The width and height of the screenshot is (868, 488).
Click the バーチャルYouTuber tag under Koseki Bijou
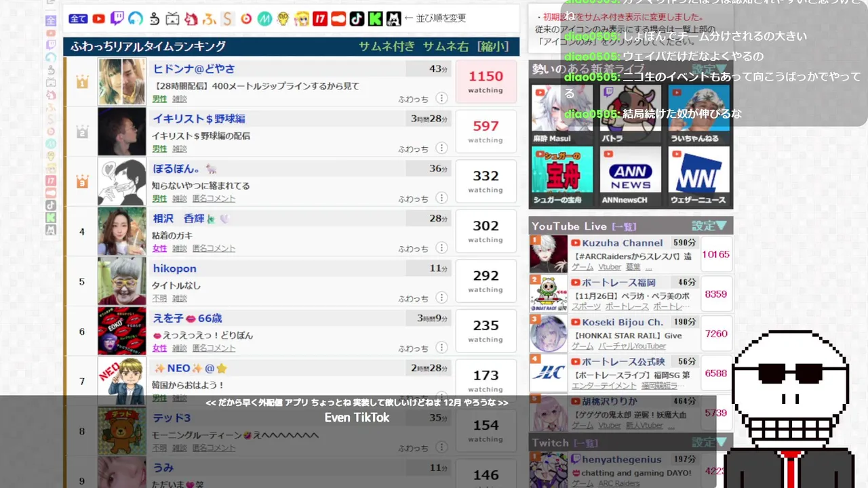click(632, 346)
